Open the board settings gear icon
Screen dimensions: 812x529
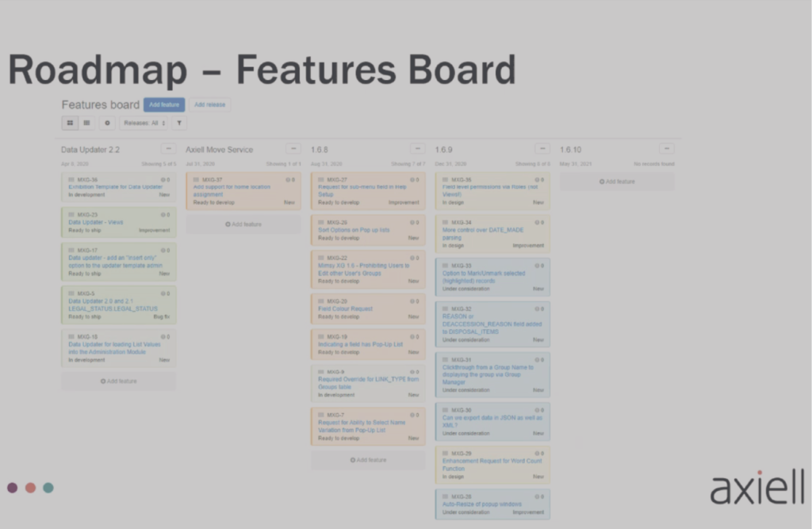point(107,122)
